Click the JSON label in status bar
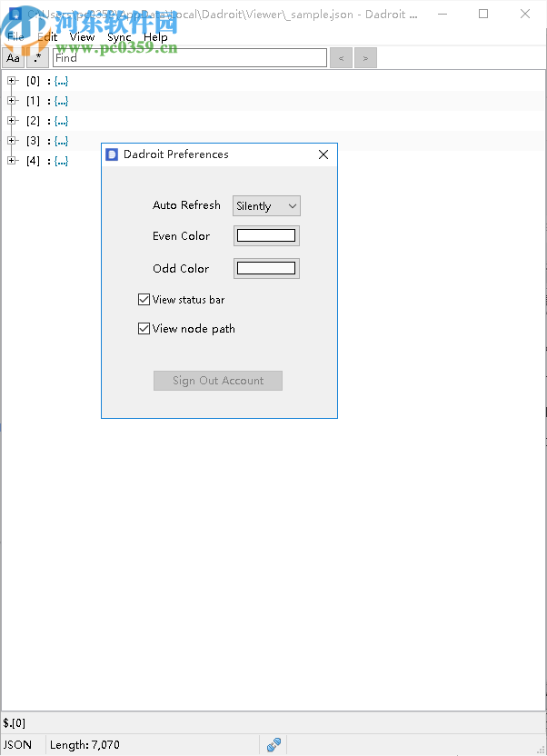The height and width of the screenshot is (756, 547). [17, 745]
